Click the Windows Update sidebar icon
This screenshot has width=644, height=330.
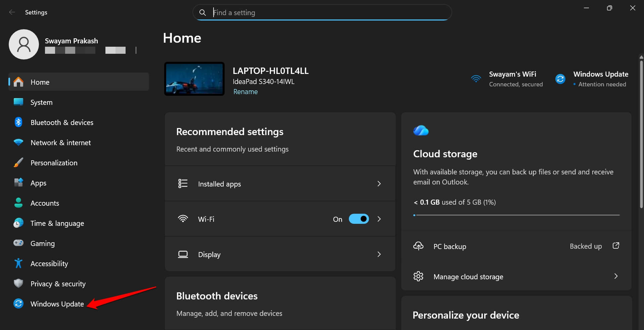click(18, 303)
